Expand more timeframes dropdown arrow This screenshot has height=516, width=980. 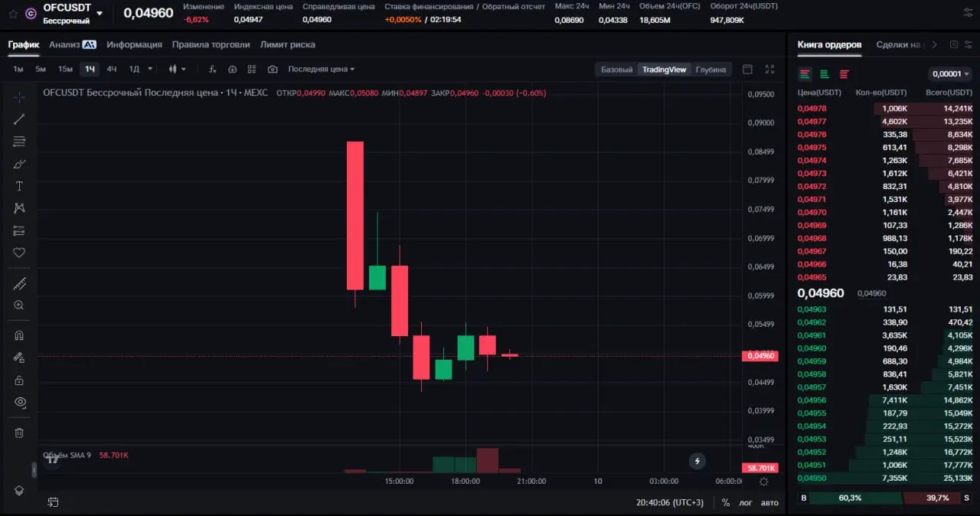click(150, 69)
